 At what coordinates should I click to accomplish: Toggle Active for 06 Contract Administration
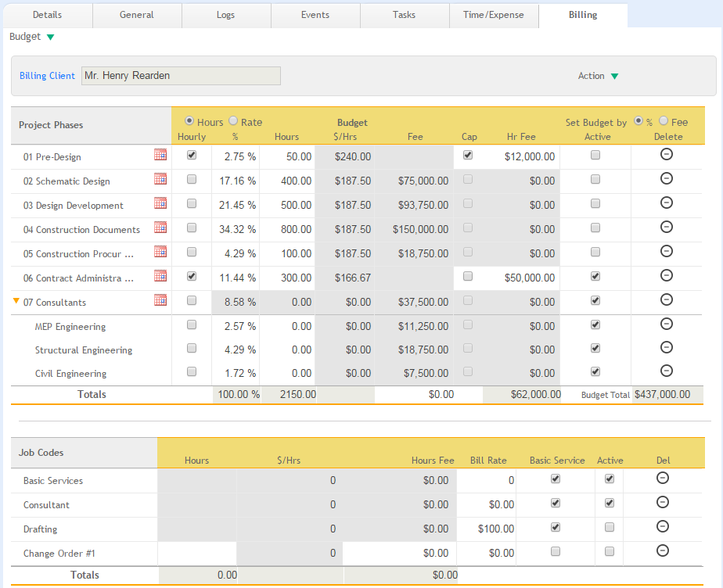pyautogui.click(x=595, y=277)
